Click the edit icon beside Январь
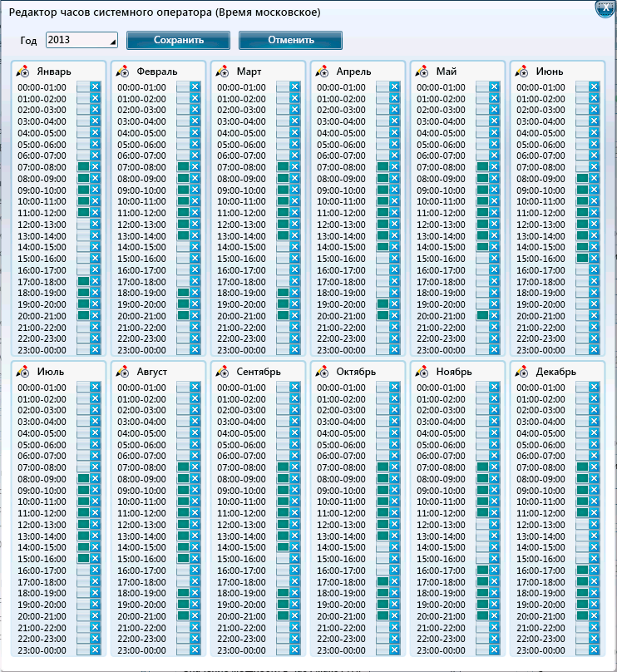The width and height of the screenshot is (617, 672). pyautogui.click(x=22, y=72)
